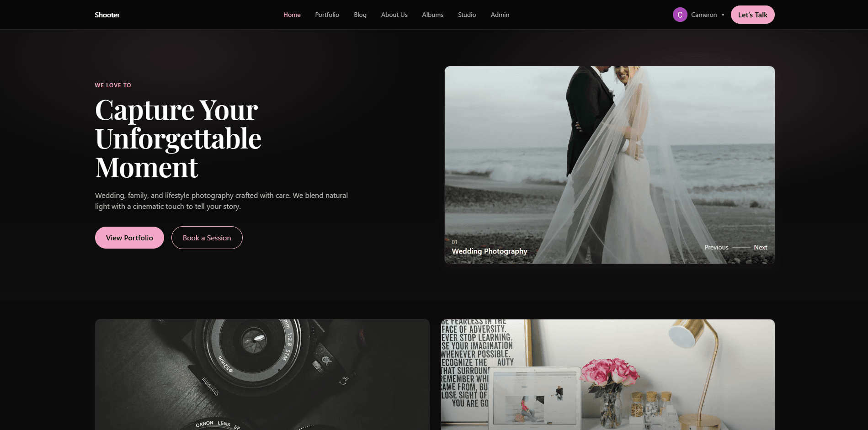Open the Home navigation menu item
The image size is (868, 430).
tap(292, 14)
